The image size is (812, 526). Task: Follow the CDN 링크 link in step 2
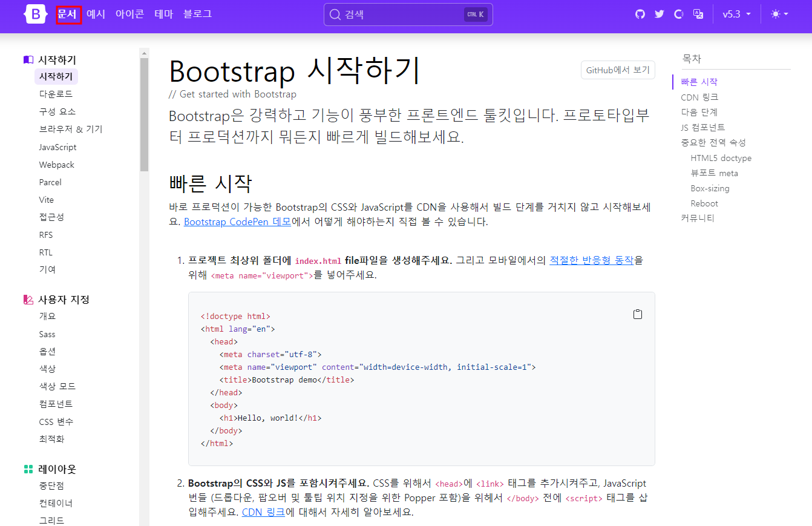263,512
